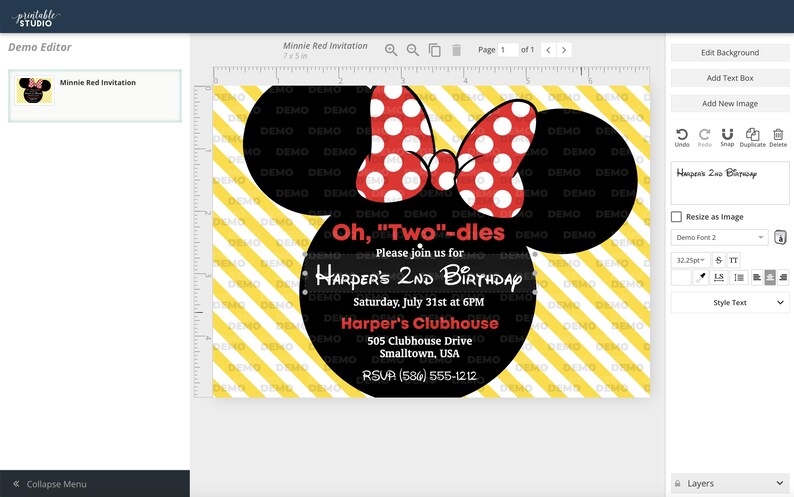Click the Undo icon

tap(682, 137)
